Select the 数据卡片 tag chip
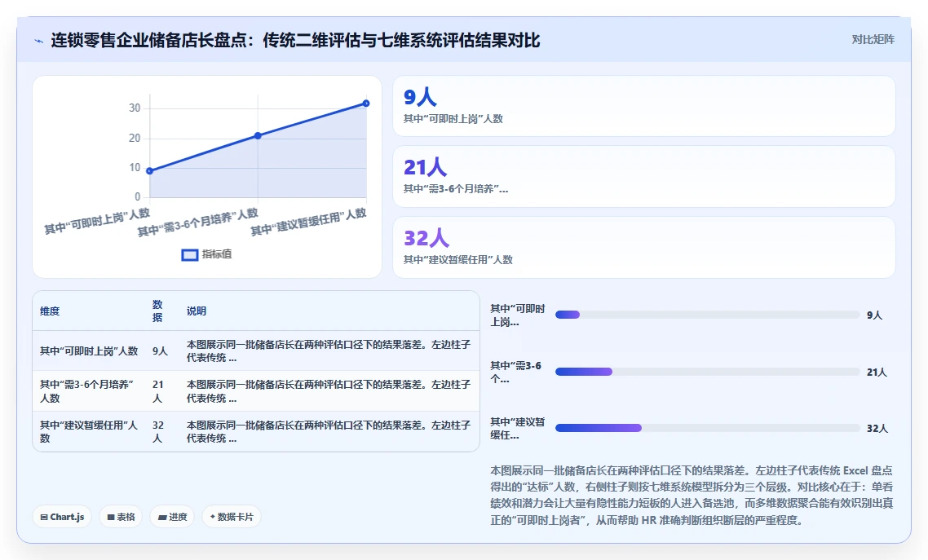 coord(232,517)
